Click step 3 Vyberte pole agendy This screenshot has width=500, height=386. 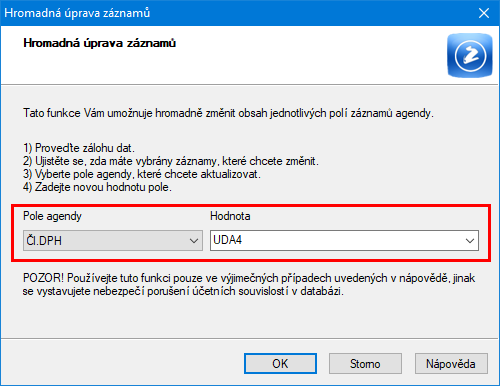[x=142, y=174]
